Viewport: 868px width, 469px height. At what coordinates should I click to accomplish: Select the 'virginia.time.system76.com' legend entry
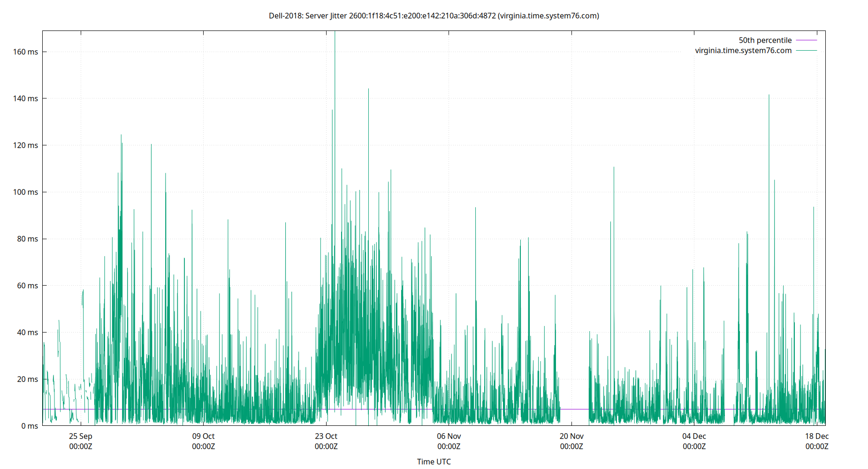coord(743,50)
